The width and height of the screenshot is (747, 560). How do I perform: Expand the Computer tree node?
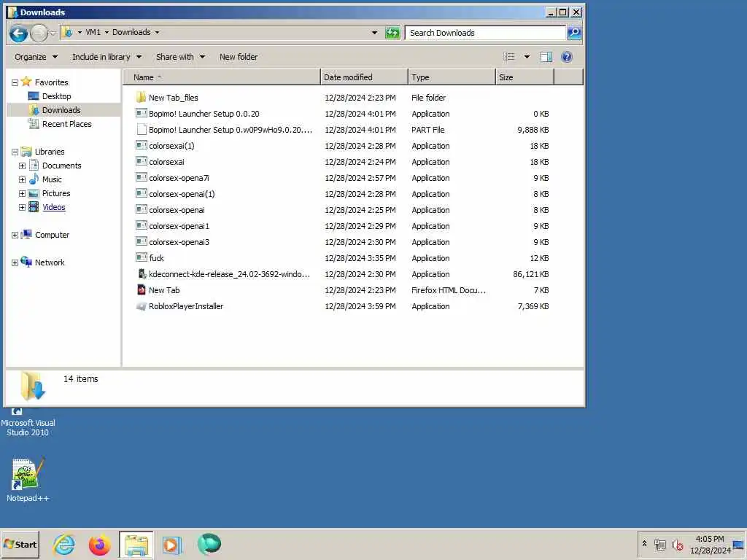(x=15, y=236)
